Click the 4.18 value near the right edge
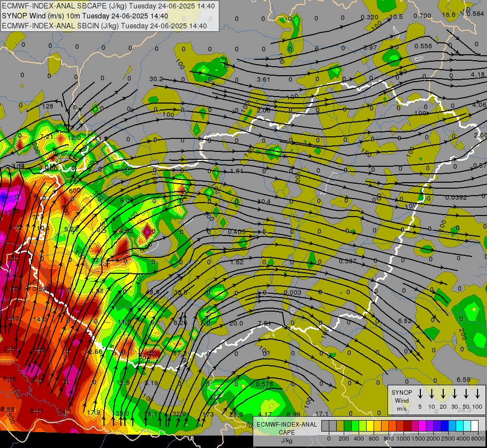Image resolution: width=487 pixels, height=448 pixels. pos(478,75)
